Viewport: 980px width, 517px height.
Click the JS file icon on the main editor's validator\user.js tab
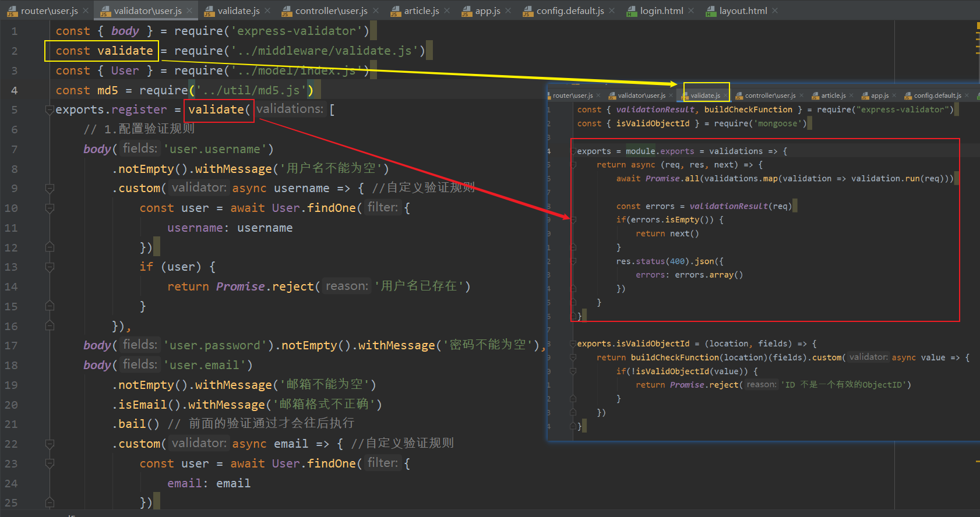pos(105,11)
